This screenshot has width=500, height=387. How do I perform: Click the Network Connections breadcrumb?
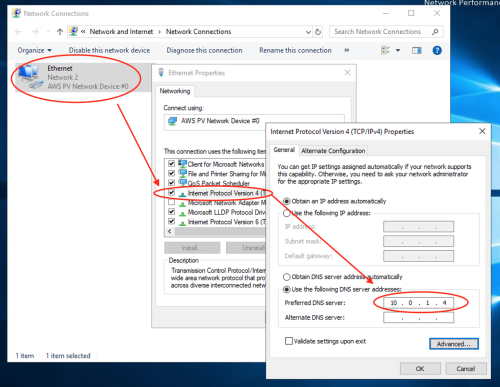199,32
